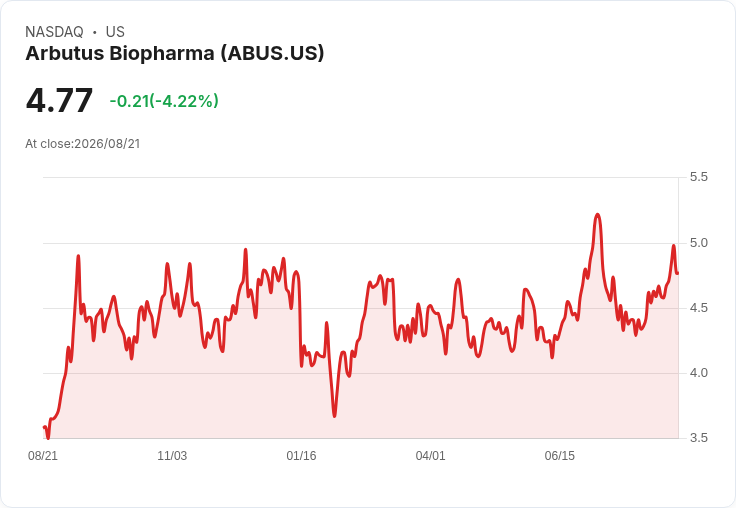Click the NASDAQ exchange label
The image size is (736, 508).
[54, 32]
